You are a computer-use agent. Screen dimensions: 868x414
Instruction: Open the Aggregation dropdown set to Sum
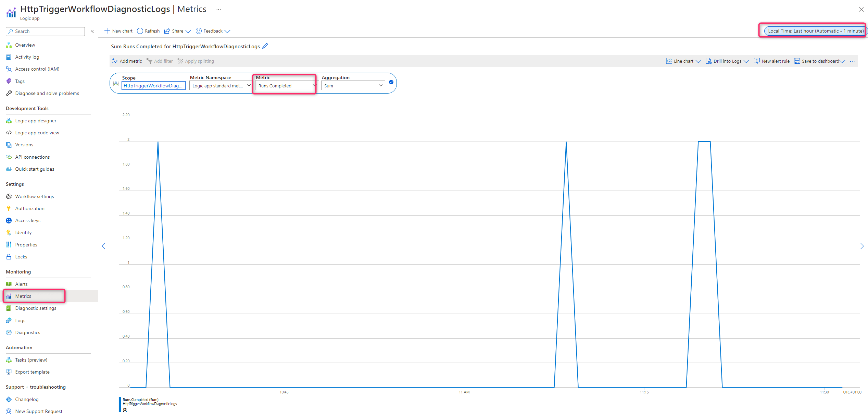coord(353,85)
